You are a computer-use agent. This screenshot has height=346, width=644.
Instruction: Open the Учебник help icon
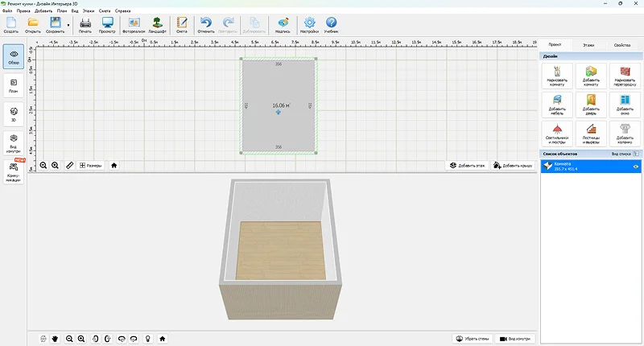(x=331, y=25)
